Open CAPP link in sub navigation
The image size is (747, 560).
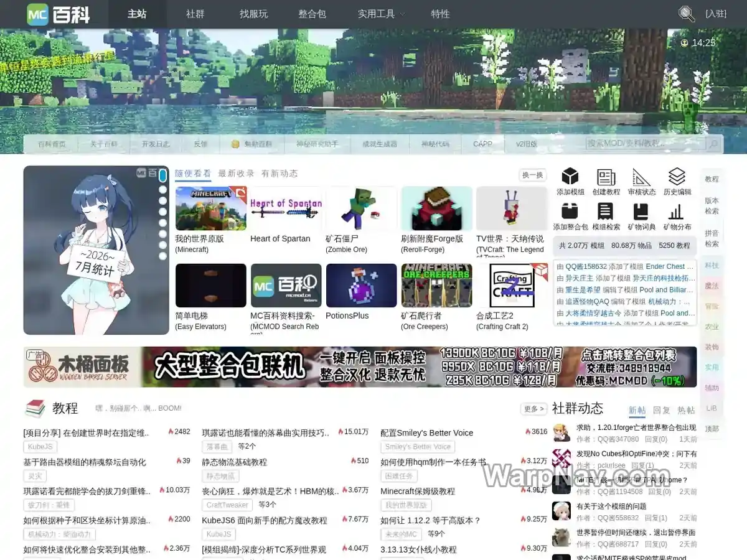coord(482,144)
